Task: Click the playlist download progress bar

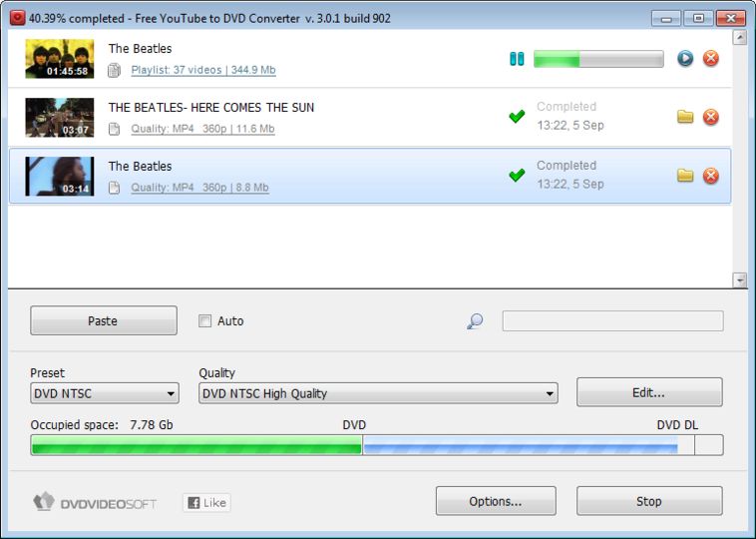Action: [x=598, y=59]
